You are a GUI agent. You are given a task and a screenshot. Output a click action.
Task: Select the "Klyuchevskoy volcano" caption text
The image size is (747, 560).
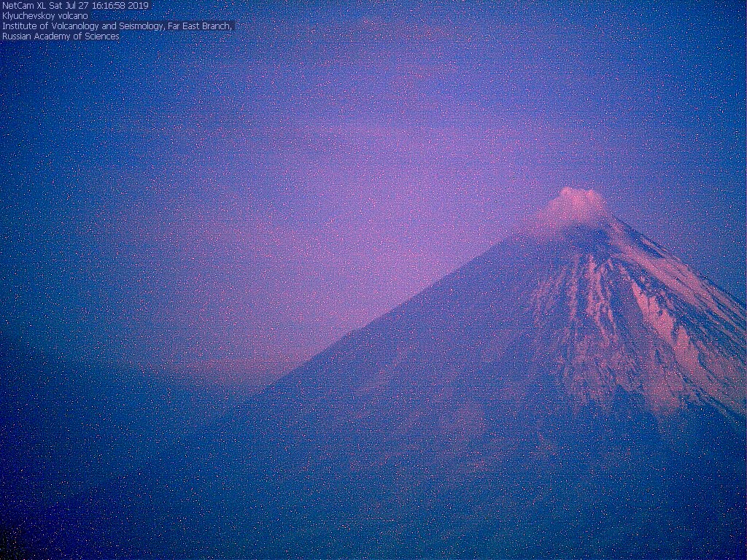44,16
